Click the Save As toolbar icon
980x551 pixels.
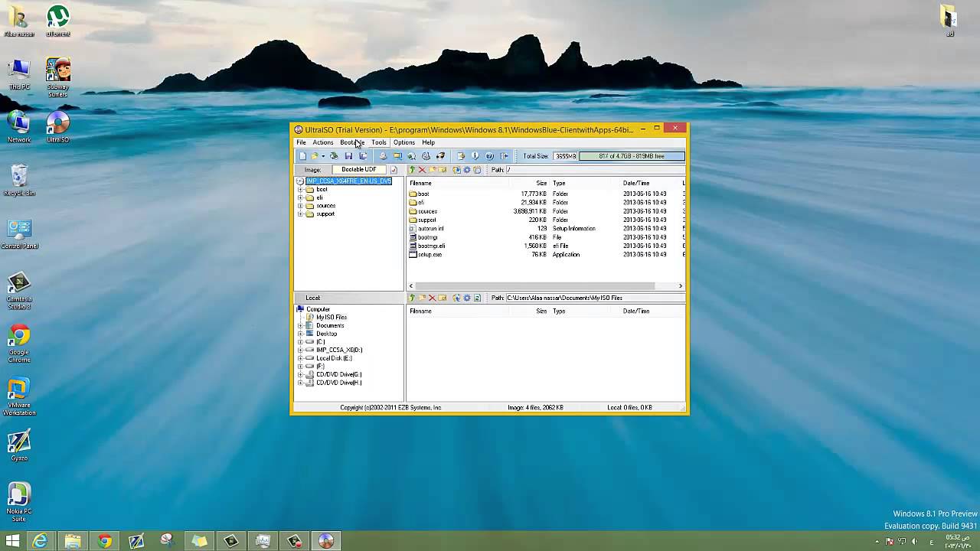(x=363, y=156)
